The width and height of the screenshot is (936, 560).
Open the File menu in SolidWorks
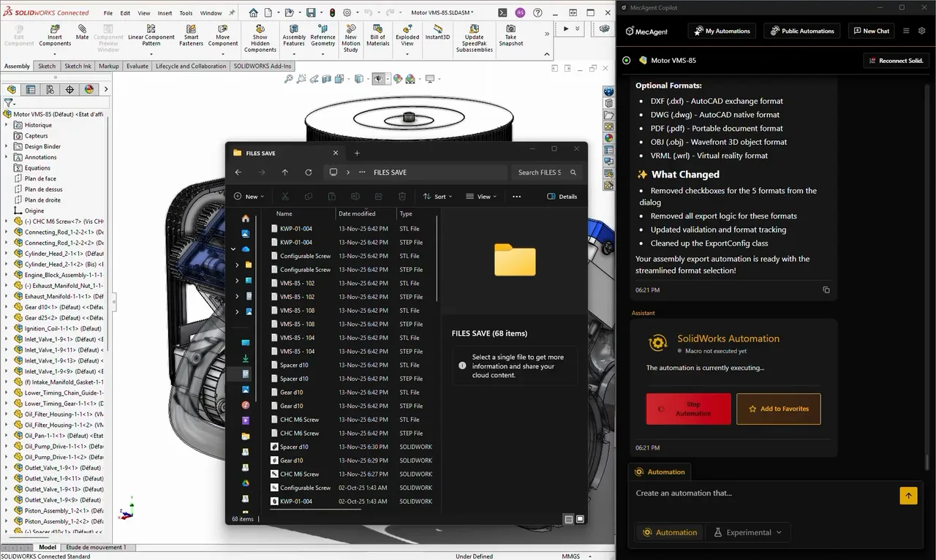click(108, 13)
